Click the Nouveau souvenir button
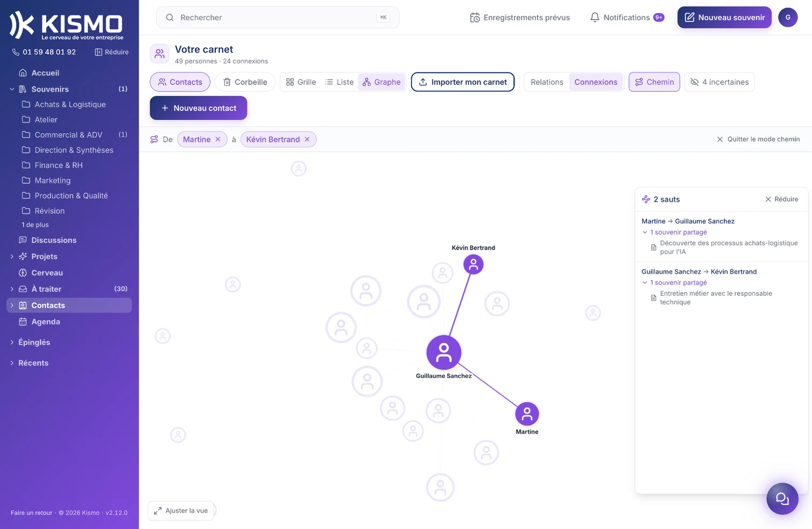The width and height of the screenshot is (812, 529). [724, 17]
